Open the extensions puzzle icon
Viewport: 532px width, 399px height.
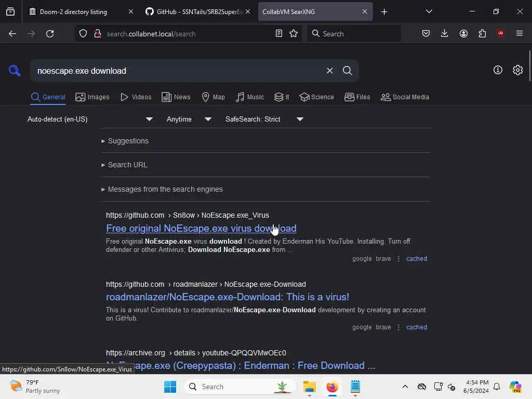[x=482, y=34]
